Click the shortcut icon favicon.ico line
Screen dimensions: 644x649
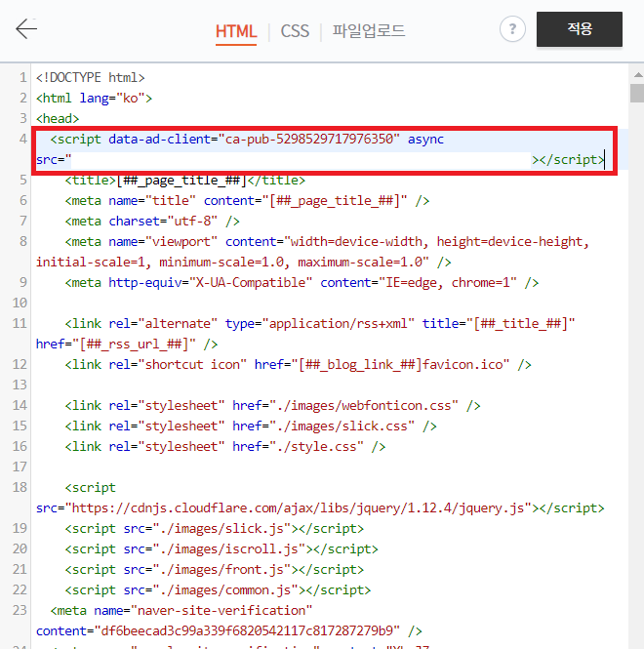coord(298,365)
